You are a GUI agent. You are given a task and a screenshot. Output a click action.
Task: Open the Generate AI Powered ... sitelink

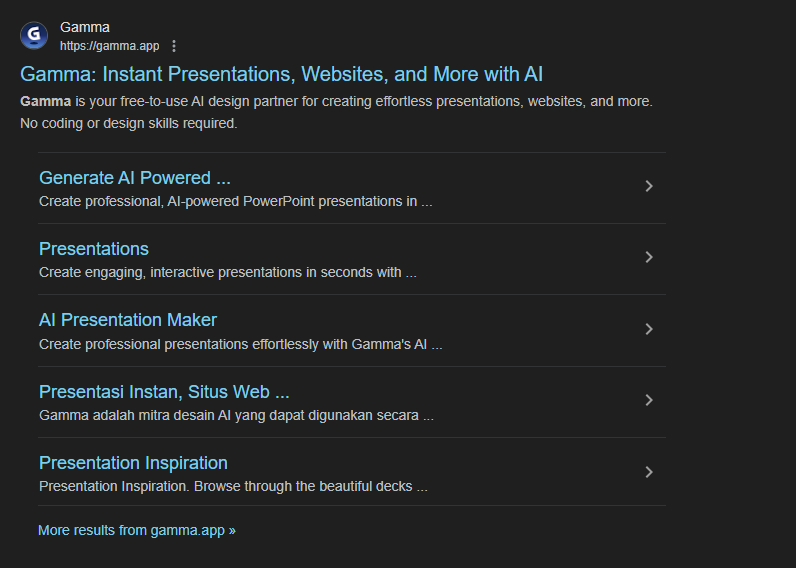point(135,178)
